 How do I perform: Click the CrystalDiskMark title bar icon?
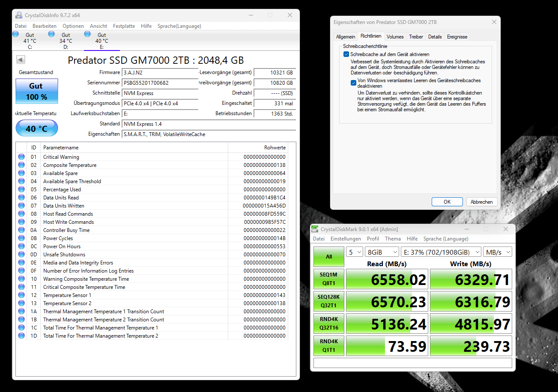tap(315, 229)
